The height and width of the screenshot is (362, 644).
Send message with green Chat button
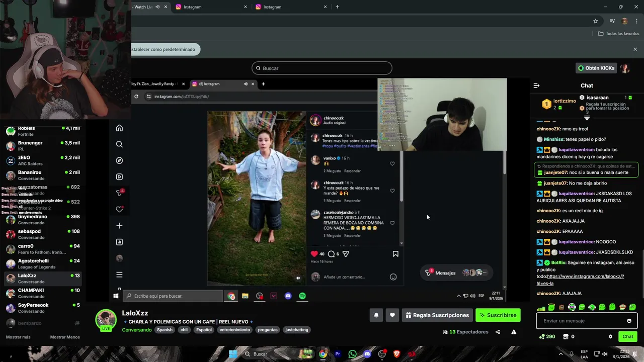pos(628,337)
